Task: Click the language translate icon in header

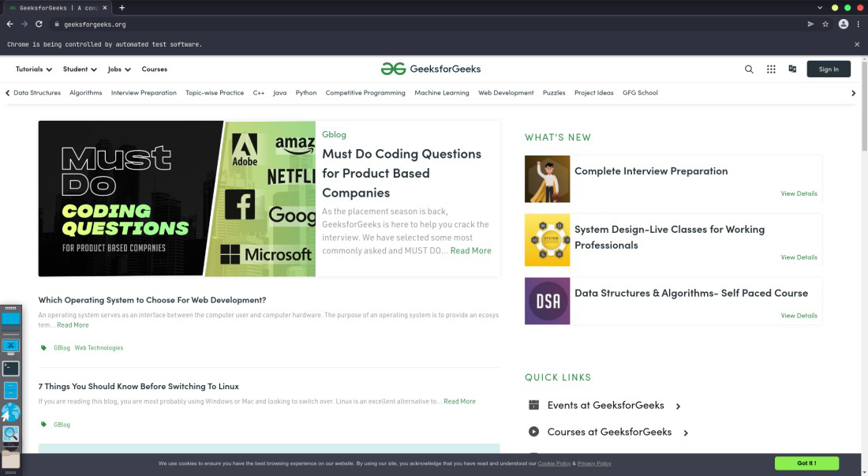Action: click(792, 69)
